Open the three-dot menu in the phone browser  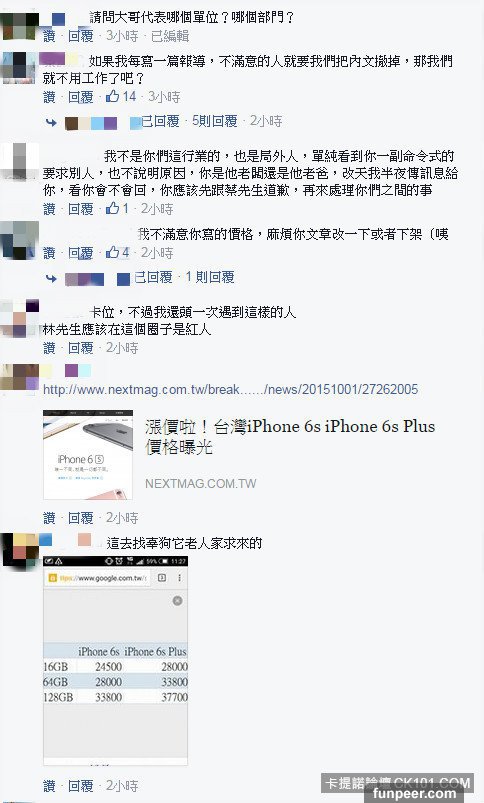[x=179, y=578]
